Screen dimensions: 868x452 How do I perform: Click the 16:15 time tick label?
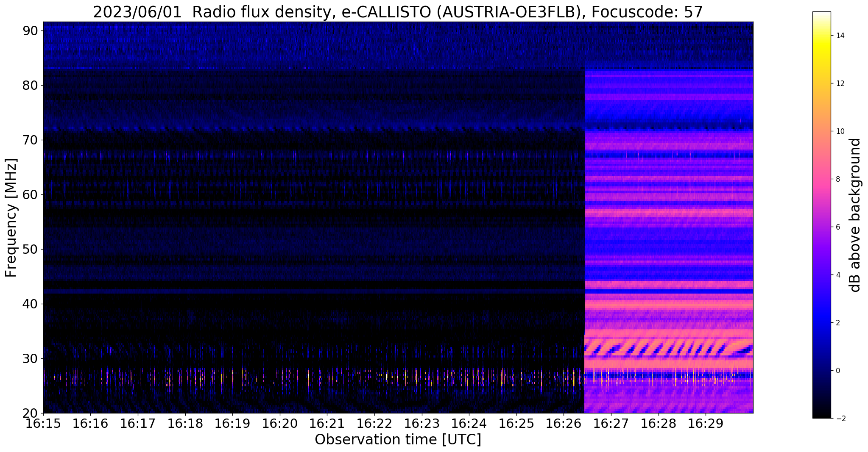[43, 423]
